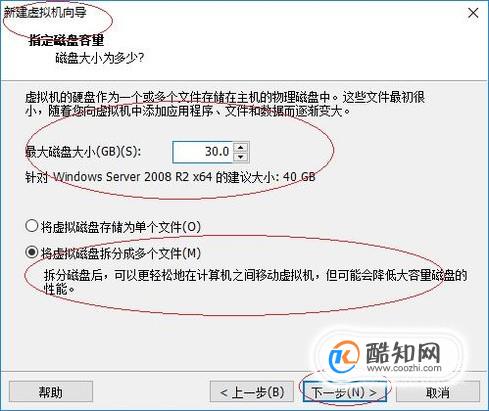Screen dimensions: 489x411
Task: Click the 指定磁盘容量 heading
Action: [66, 40]
